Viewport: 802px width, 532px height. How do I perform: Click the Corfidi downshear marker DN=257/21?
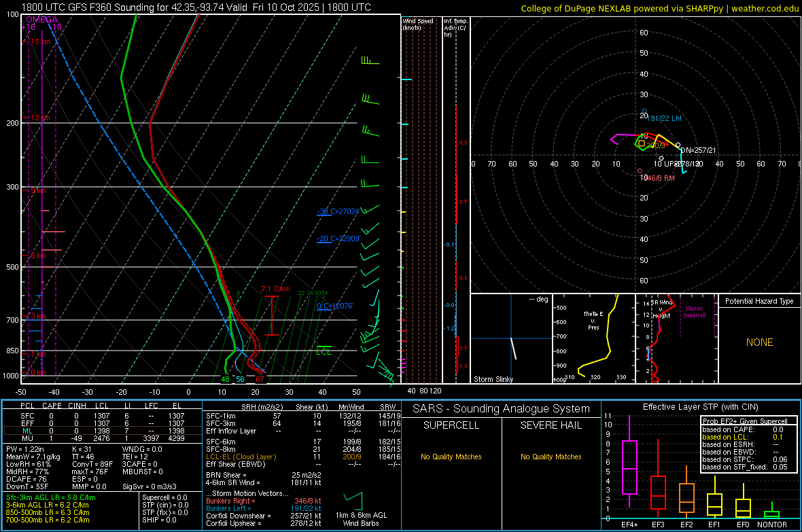point(678,145)
